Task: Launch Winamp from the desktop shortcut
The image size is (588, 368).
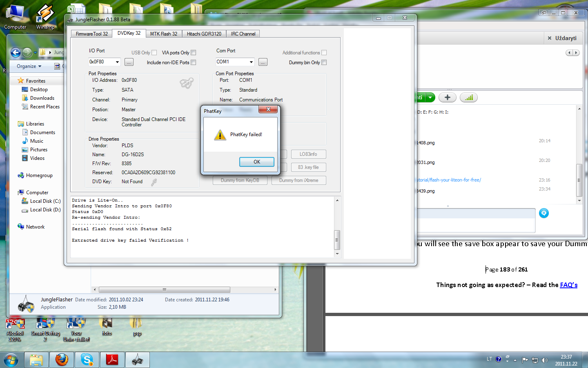Action: pyautogui.click(x=45, y=16)
